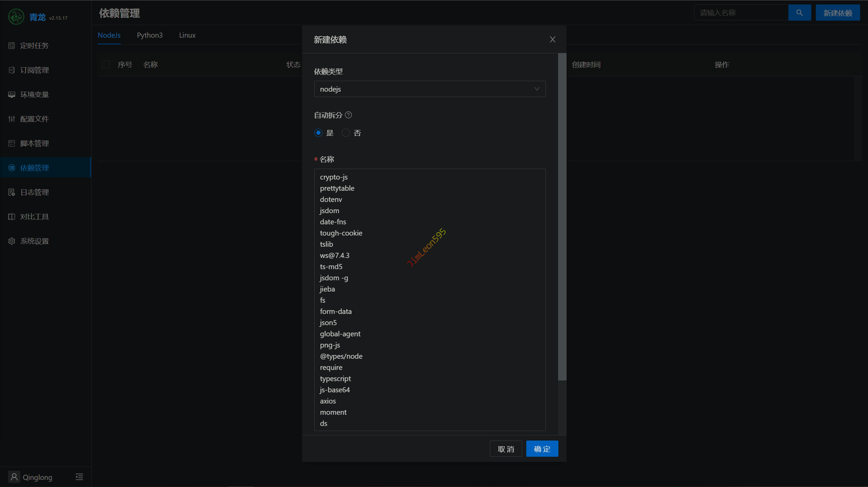Confirm with the 确定 button
868x487 pixels.
542,449
